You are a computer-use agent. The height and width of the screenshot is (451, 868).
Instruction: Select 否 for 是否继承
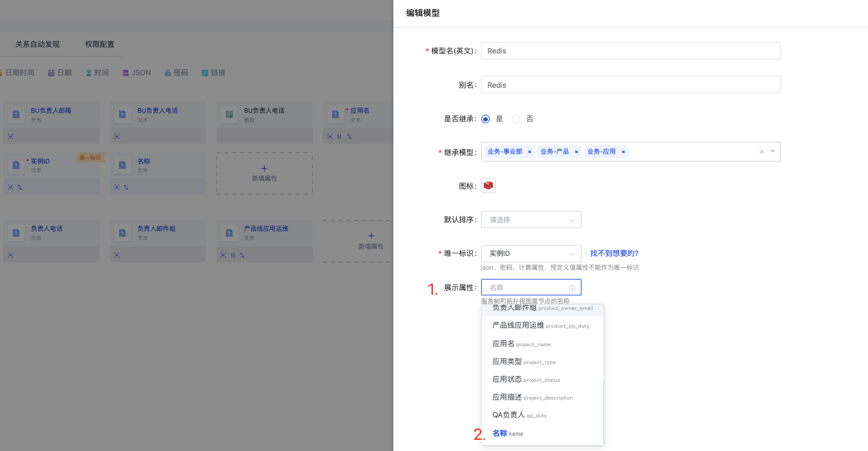pos(516,119)
